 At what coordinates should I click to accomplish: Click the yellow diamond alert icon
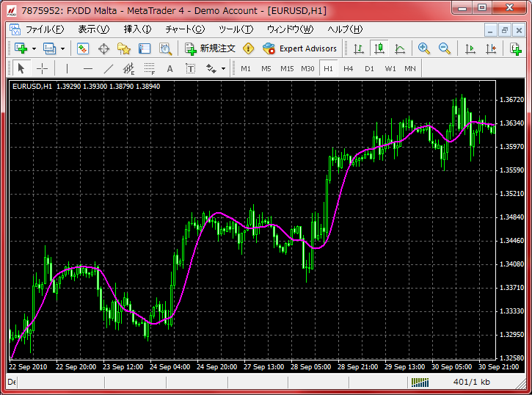248,48
